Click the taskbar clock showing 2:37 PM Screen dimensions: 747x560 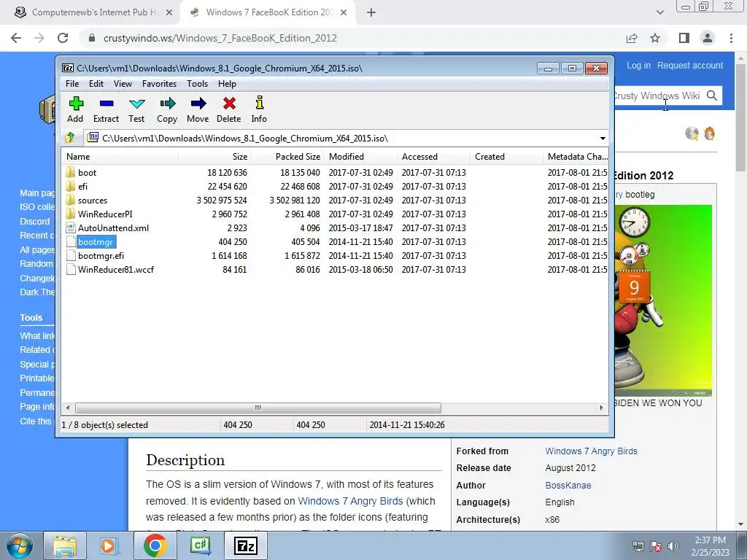[x=711, y=546]
